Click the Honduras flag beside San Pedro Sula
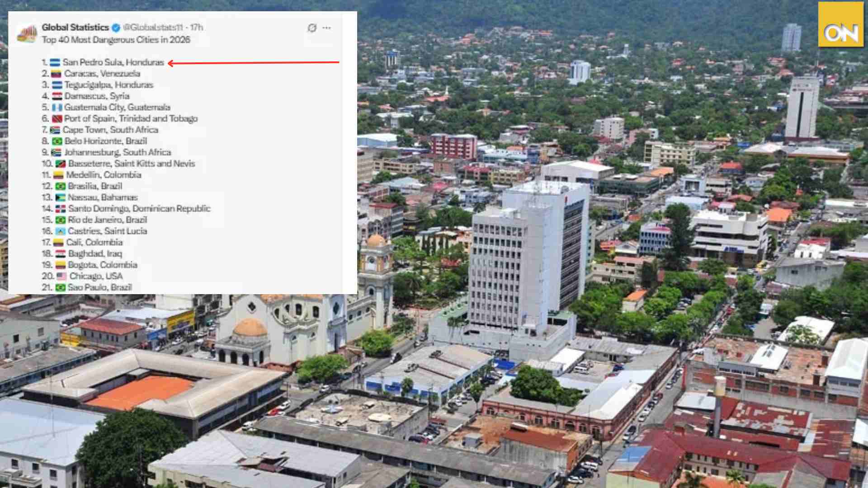The height and width of the screenshot is (488, 868). (x=55, y=63)
